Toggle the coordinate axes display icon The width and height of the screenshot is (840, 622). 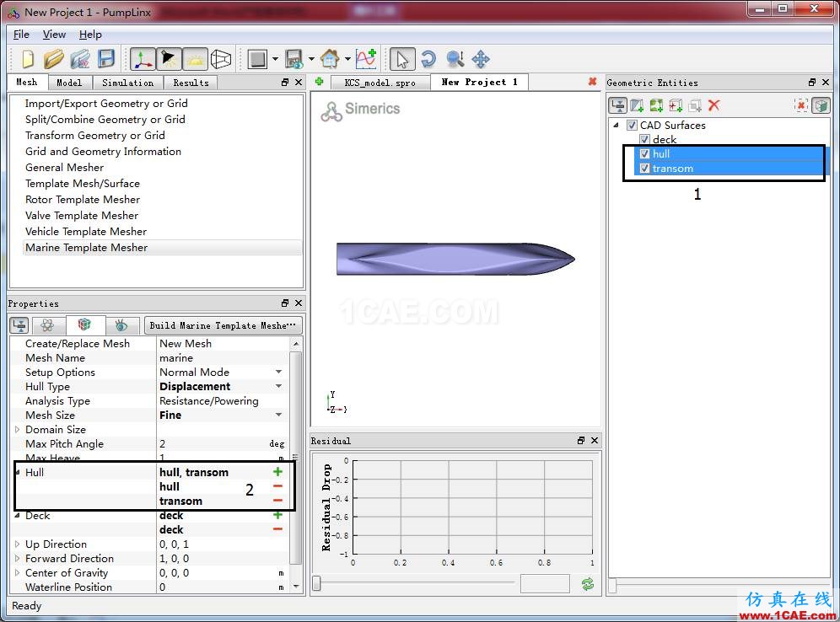pos(143,59)
